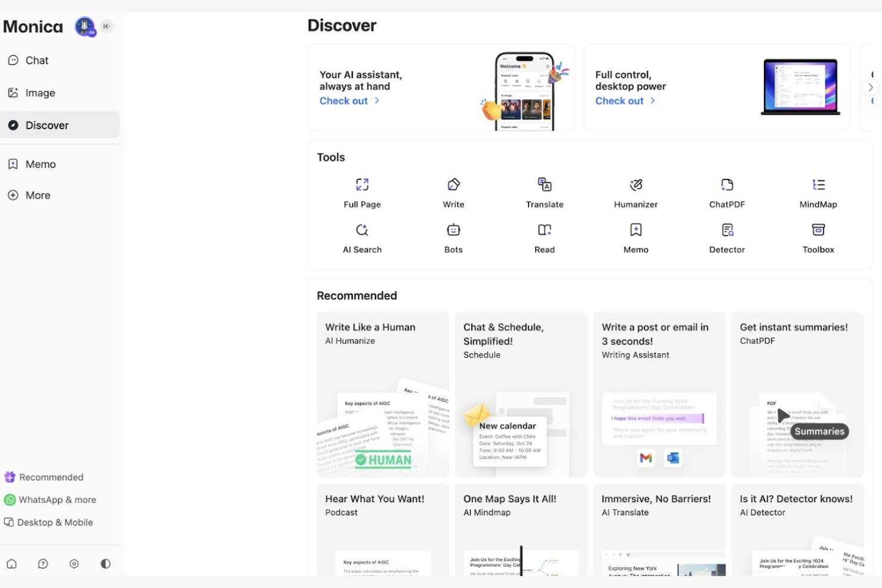Open the Translate tool

[x=544, y=192]
